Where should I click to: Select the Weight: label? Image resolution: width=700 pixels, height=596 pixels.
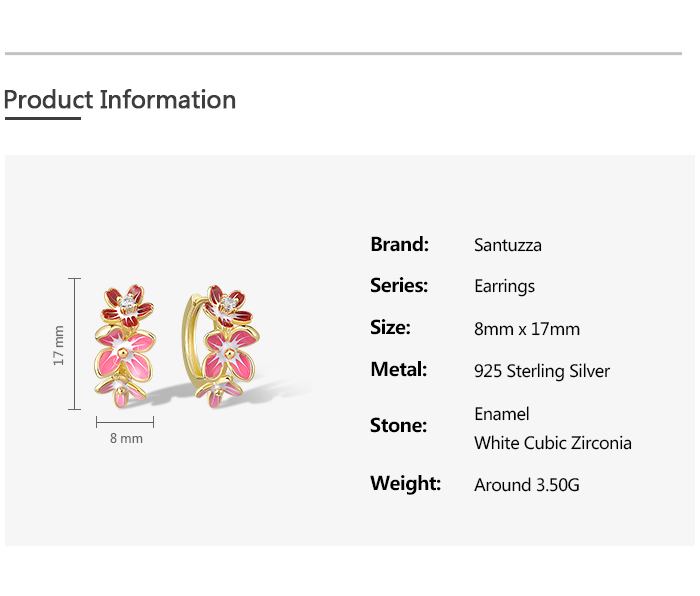405,483
